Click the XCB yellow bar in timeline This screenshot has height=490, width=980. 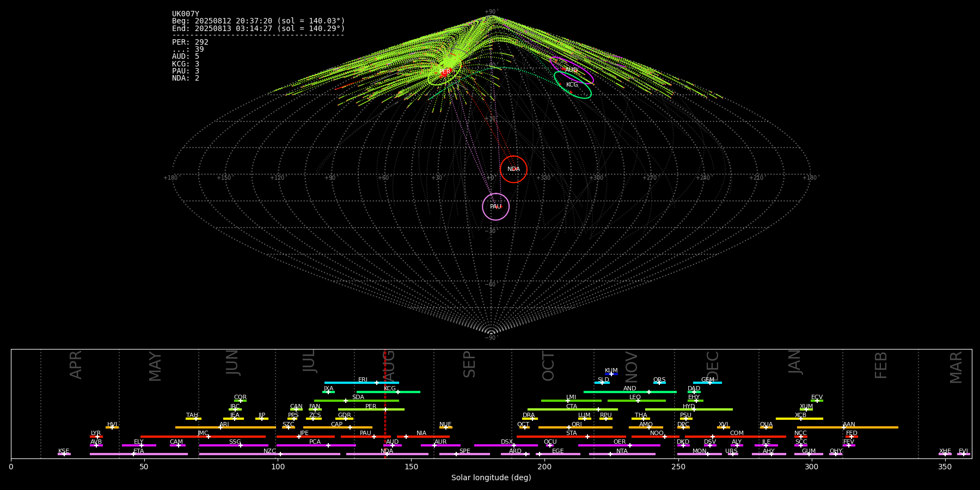click(799, 418)
